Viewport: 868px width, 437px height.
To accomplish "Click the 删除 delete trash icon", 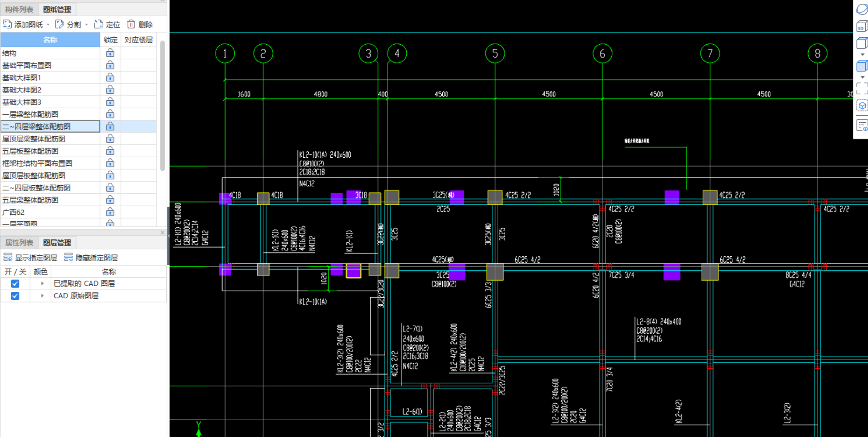I will [x=131, y=24].
